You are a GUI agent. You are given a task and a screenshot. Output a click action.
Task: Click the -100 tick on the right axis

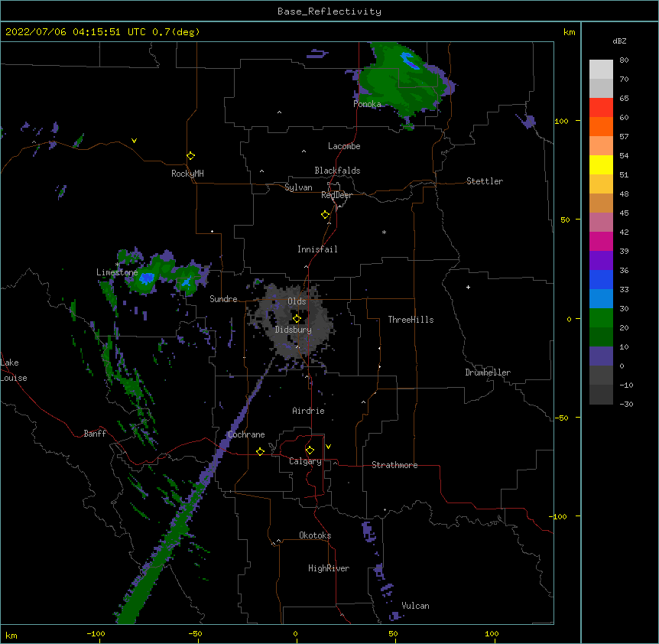coord(559,516)
